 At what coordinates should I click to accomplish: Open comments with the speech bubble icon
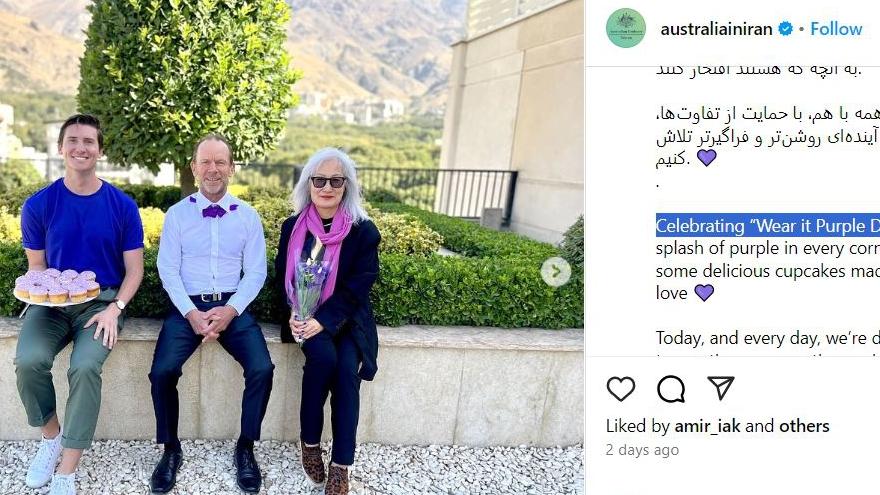pyautogui.click(x=671, y=389)
